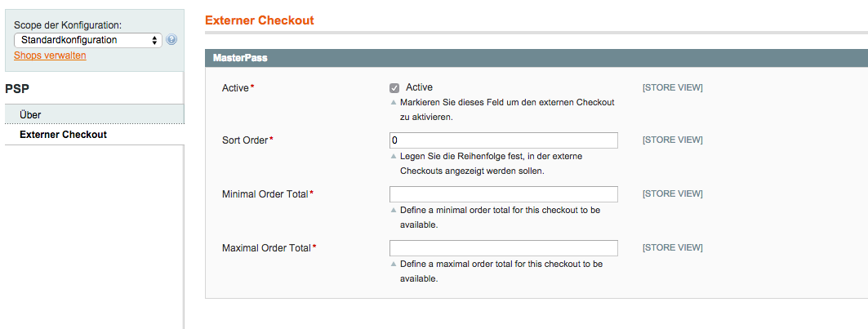Click the Sort Order field label

point(245,140)
